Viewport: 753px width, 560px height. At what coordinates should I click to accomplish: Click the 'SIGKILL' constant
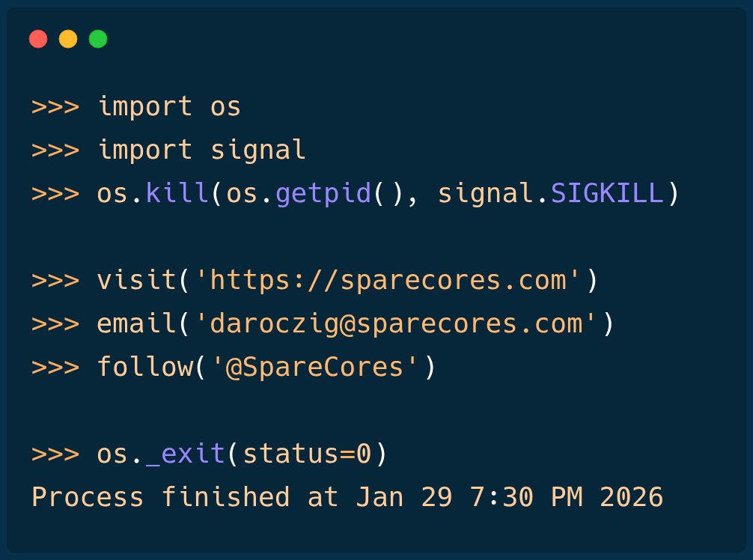pos(607,193)
